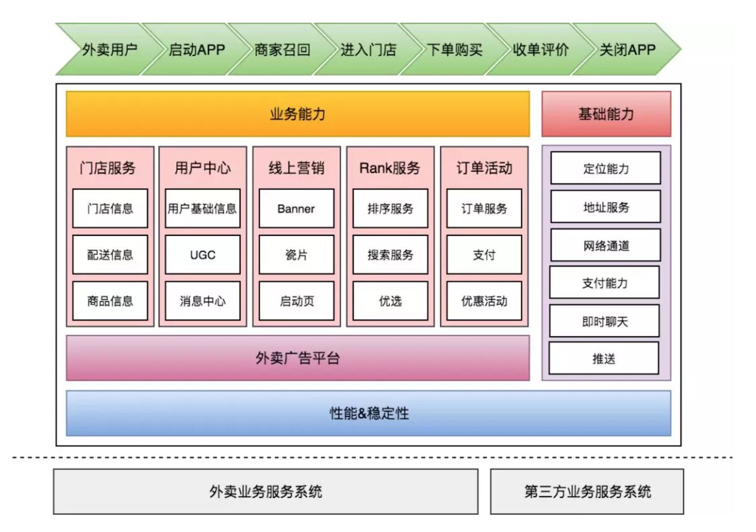Enable the 推送 capability
The height and width of the screenshot is (532, 756).
pyautogui.click(x=606, y=357)
